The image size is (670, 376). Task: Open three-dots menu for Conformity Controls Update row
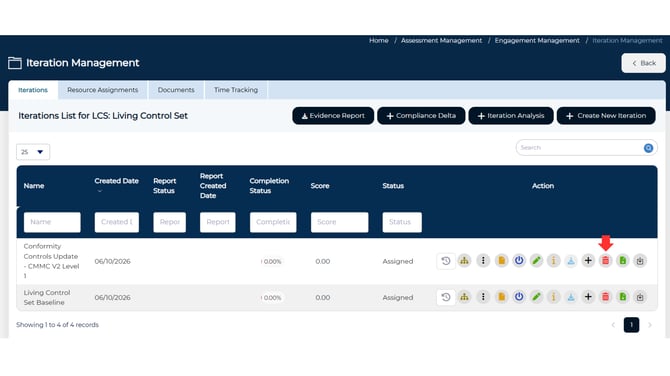483,261
